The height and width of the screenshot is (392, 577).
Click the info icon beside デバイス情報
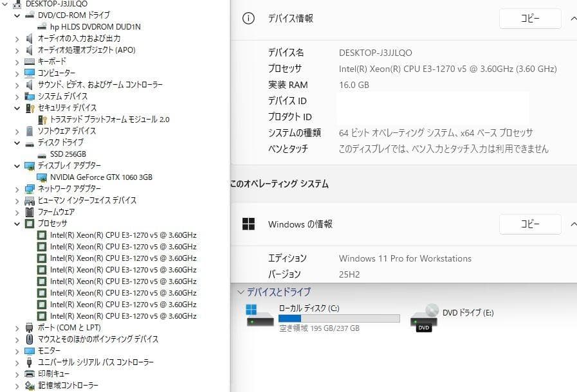(248, 19)
